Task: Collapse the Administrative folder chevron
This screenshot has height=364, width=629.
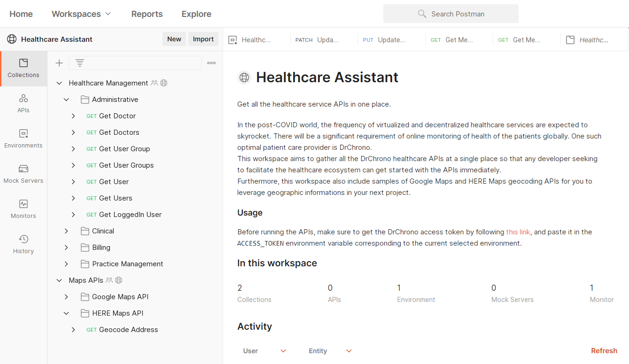Action: click(66, 100)
